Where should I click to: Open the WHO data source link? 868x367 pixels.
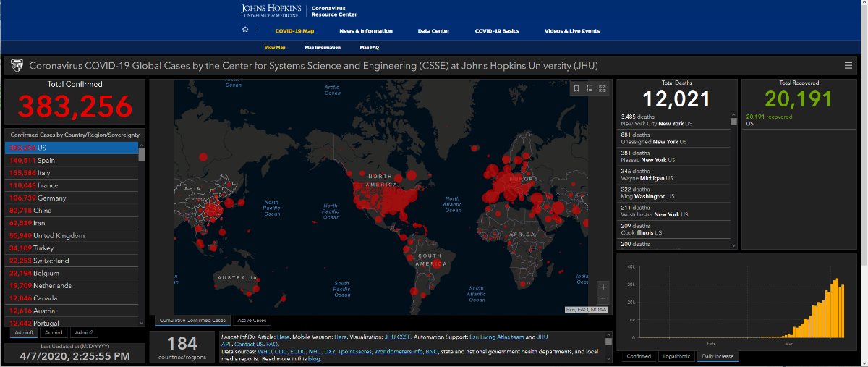(265, 351)
